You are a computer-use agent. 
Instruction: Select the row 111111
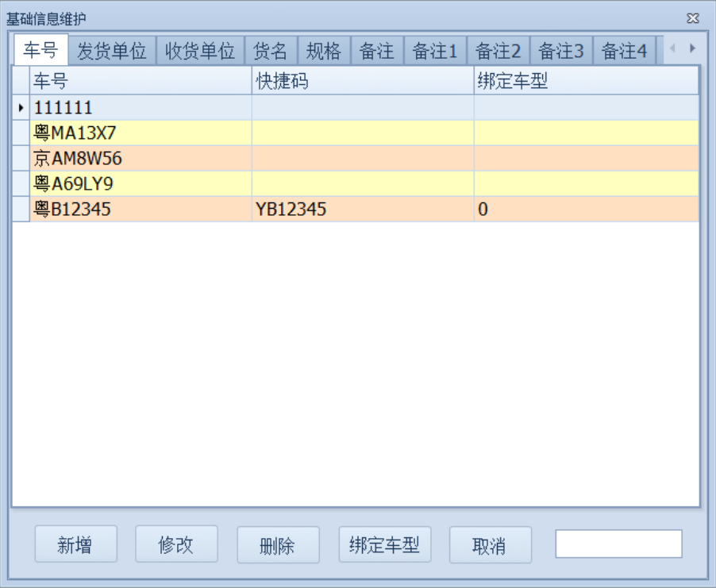[356, 108]
